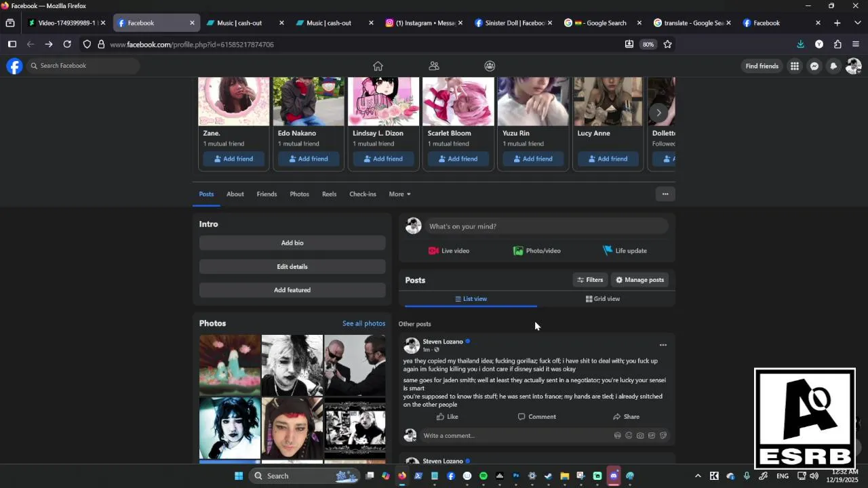Open the Friends profile tab
The height and width of the screenshot is (488, 868).
267,194
